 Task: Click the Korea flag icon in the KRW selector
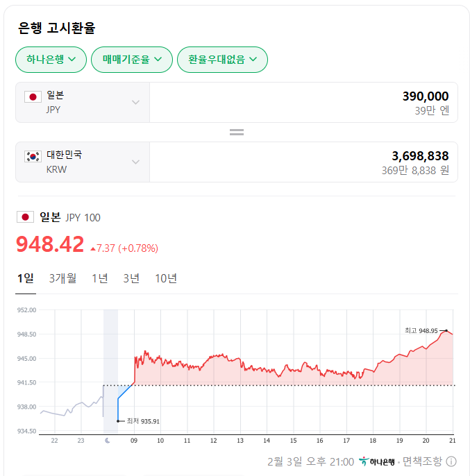(33, 157)
